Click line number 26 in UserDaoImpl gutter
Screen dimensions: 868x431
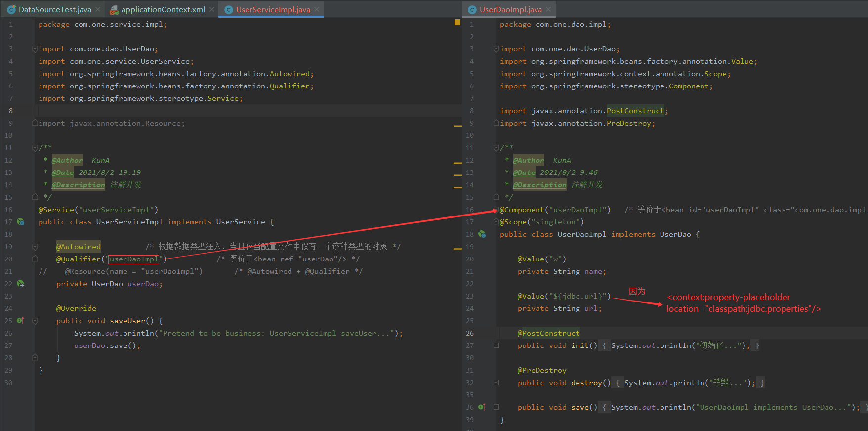tap(470, 333)
